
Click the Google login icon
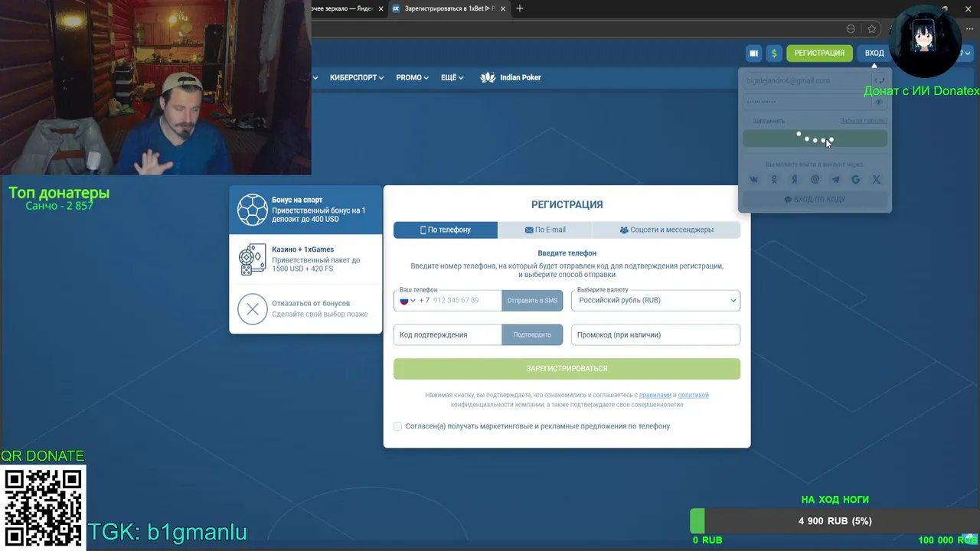point(856,179)
